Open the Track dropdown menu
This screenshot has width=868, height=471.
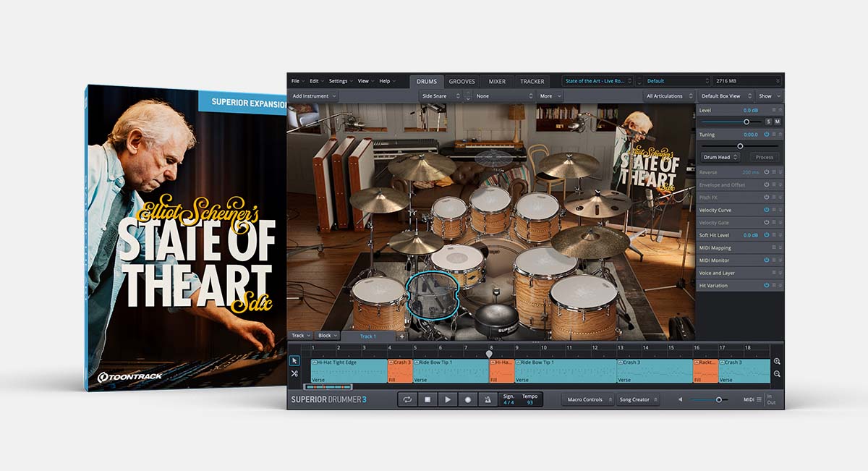300,336
